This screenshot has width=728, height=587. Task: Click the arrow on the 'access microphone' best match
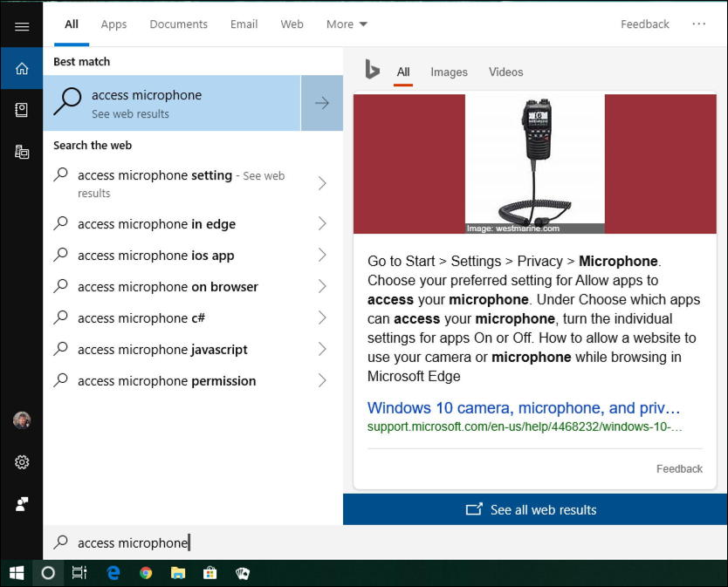pyautogui.click(x=322, y=103)
